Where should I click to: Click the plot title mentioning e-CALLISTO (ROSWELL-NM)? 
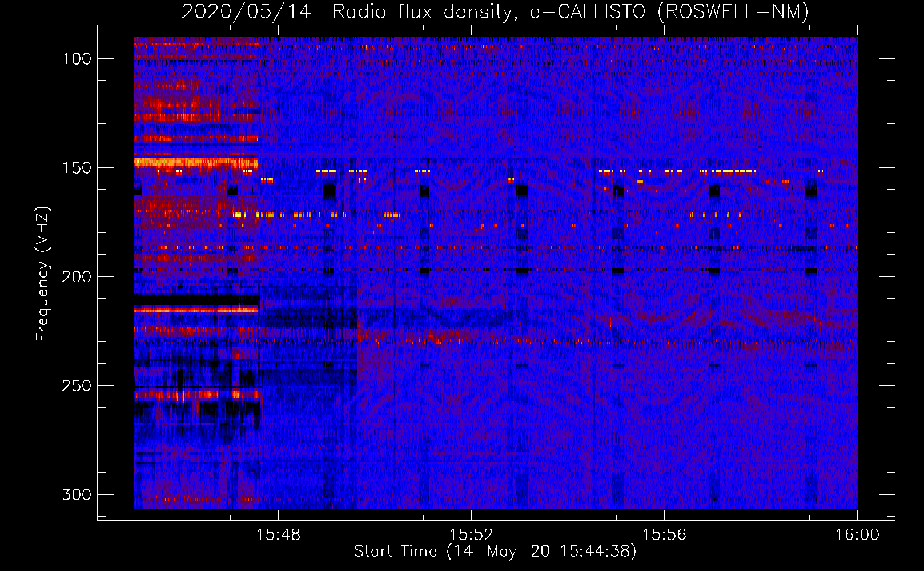pyautogui.click(x=495, y=12)
